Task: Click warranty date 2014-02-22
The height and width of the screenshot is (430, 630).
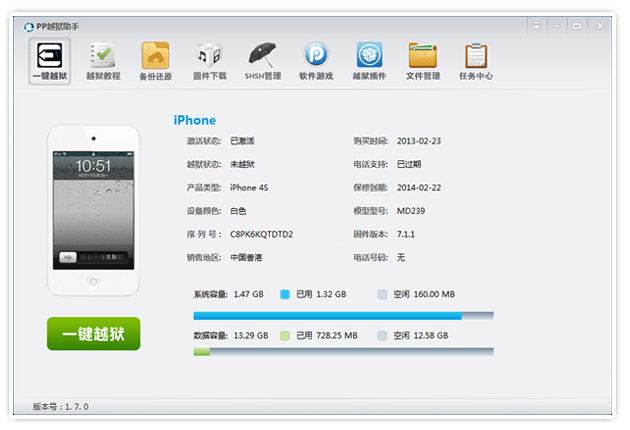Action: [x=419, y=188]
